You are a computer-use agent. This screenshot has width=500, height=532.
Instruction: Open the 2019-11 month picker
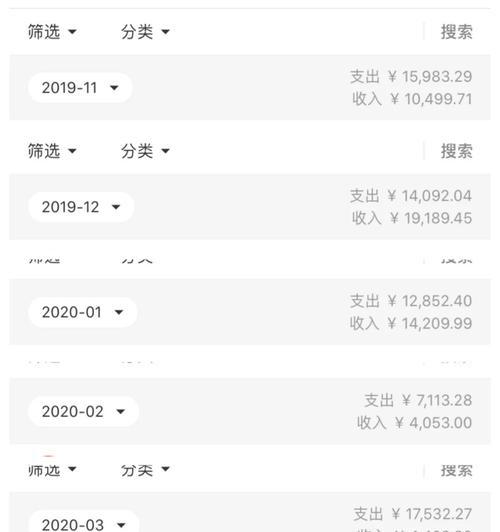pos(80,88)
